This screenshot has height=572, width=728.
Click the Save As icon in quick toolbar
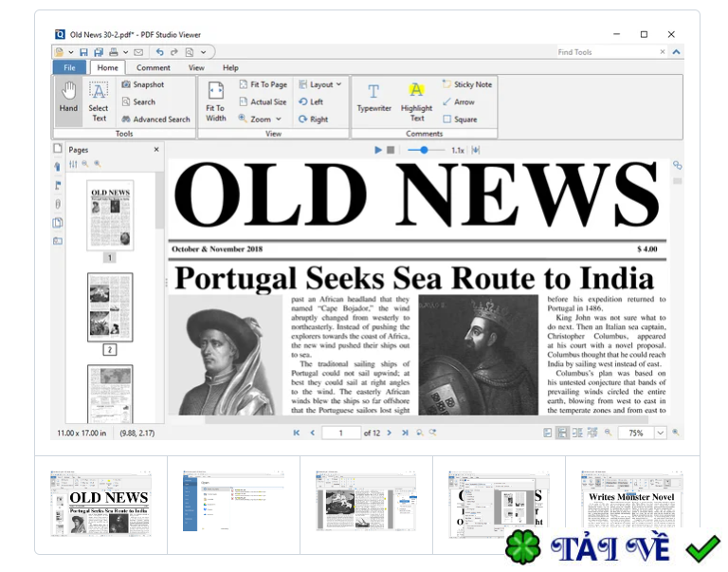99,52
